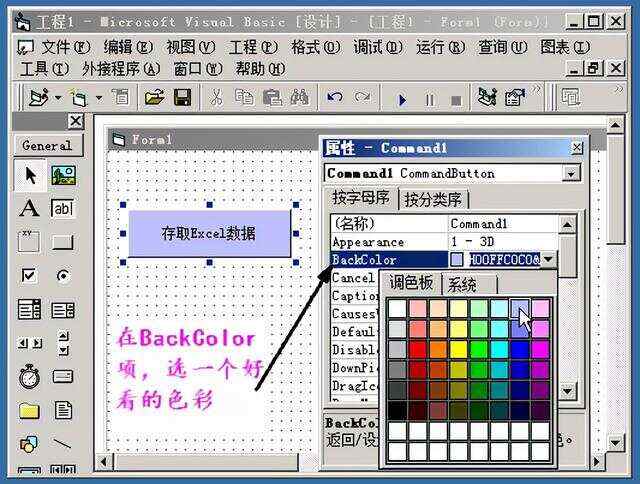640x484 pixels.
Task: Select the DriveListBox tool
Action: coord(63,376)
